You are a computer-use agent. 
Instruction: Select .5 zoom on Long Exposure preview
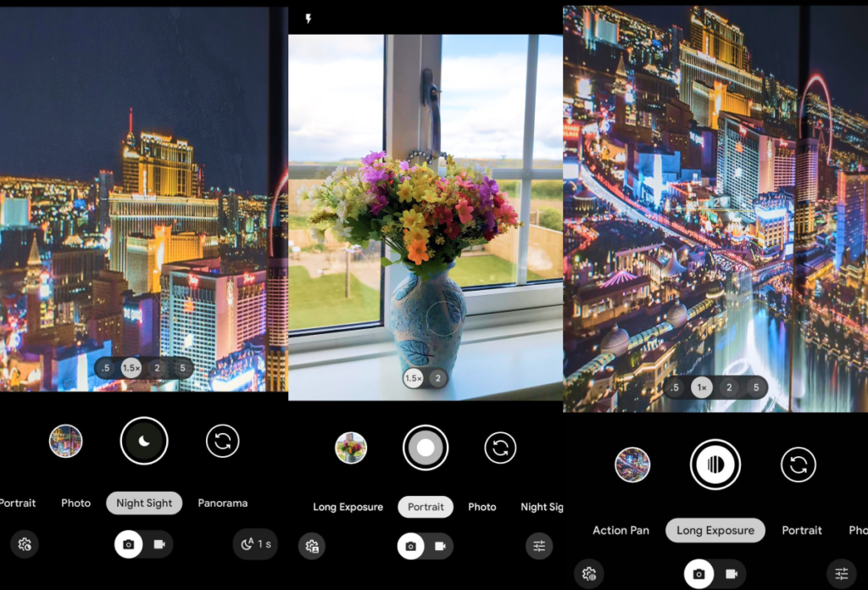point(676,387)
